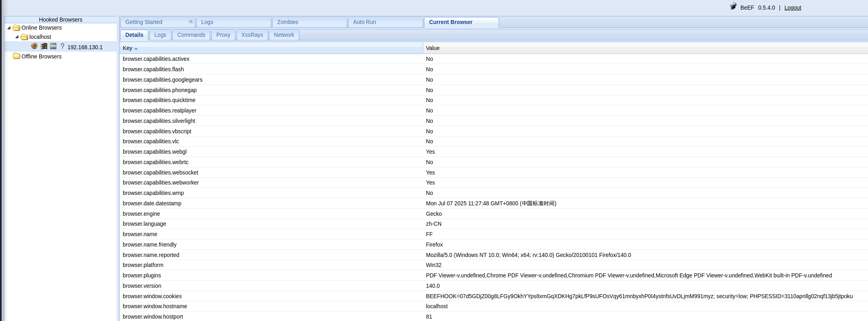Screen dimensions: 868x321
Task: Click the browser.capabilities.phonegap key
Action: (160, 90)
